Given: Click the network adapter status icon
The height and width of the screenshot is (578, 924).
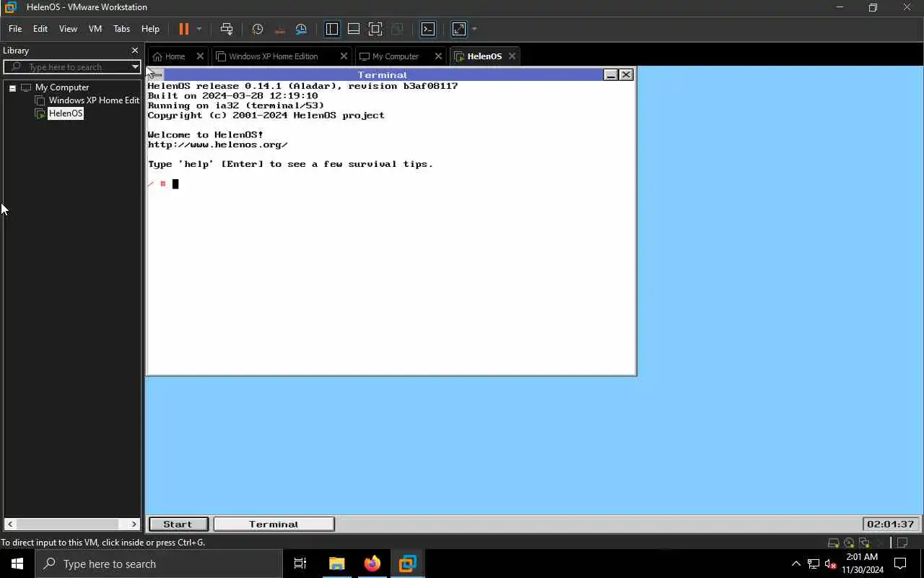Looking at the screenshot, I should point(864,543).
